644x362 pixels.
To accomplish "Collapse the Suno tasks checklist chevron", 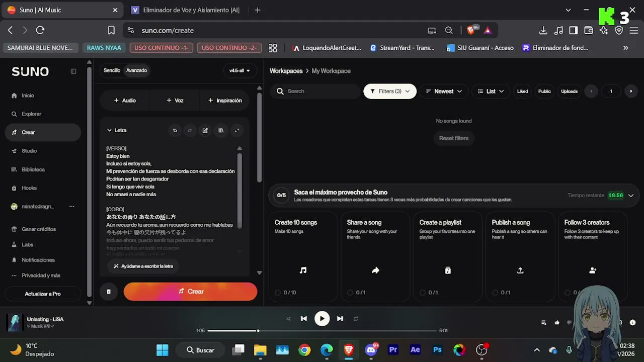I will 631,196.
